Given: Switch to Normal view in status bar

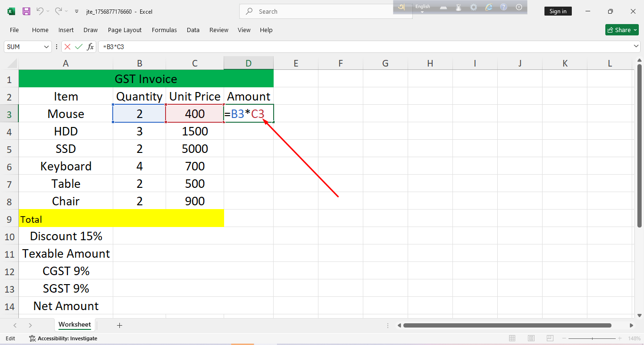Looking at the screenshot, I should point(512,338).
